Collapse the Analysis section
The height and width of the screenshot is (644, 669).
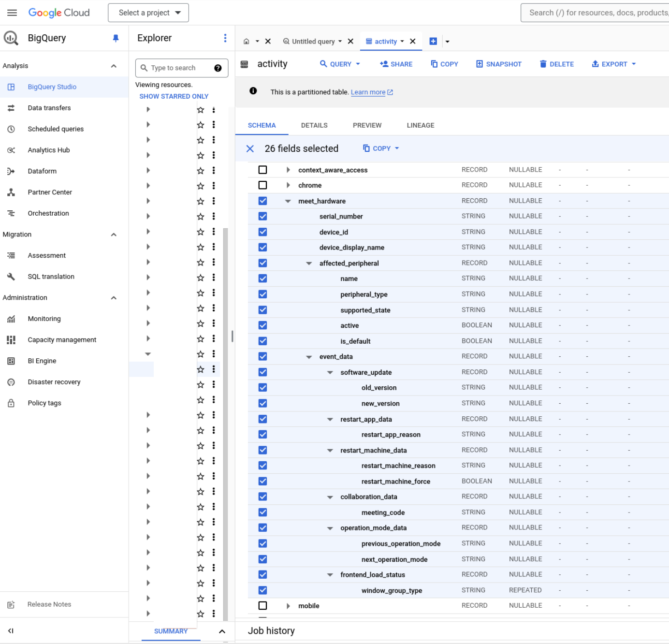tap(114, 66)
